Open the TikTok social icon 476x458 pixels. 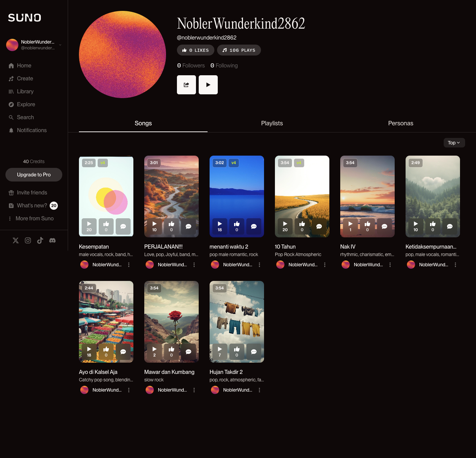click(40, 240)
